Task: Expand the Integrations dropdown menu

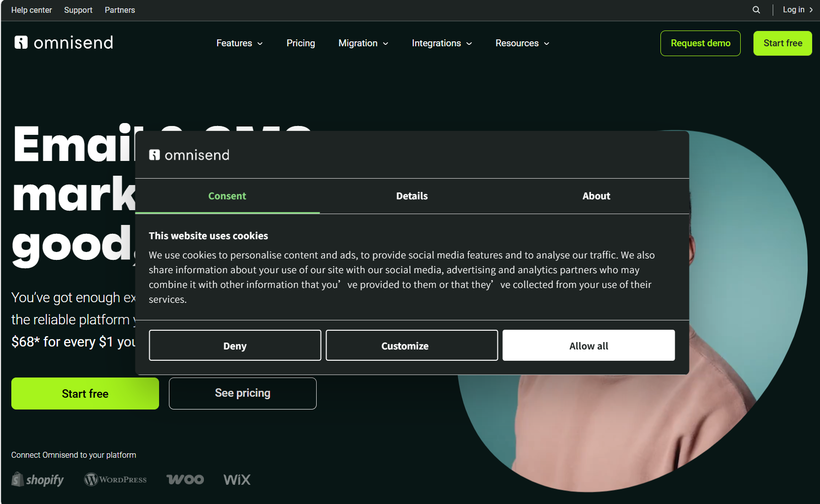Action: [442, 43]
